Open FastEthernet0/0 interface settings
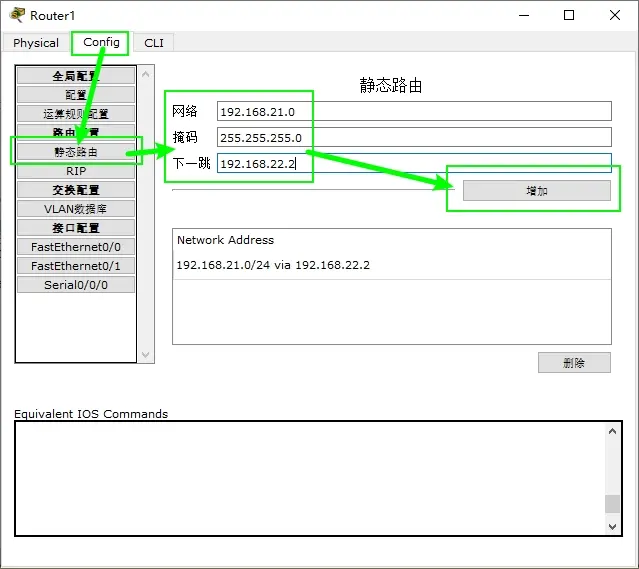 76,247
